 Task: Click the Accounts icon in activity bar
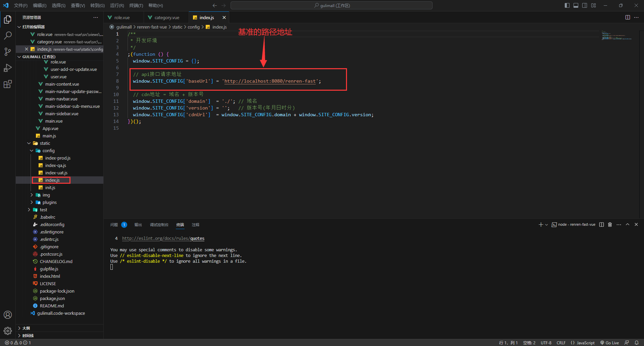8,315
